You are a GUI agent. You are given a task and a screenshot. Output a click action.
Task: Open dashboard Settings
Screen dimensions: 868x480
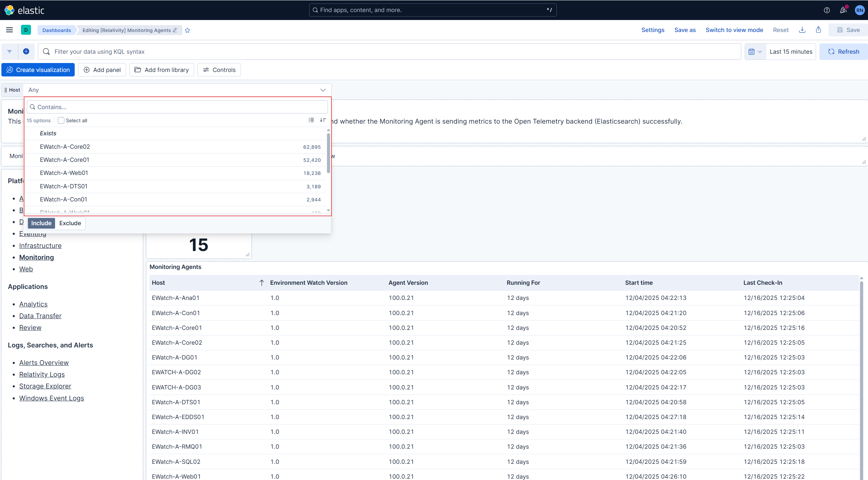pos(653,30)
